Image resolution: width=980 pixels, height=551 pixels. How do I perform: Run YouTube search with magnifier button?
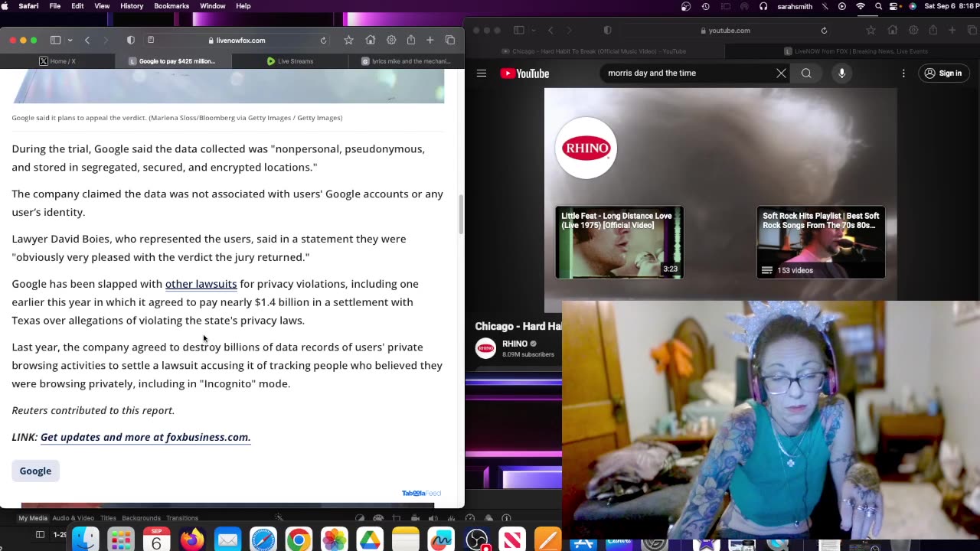pos(806,73)
